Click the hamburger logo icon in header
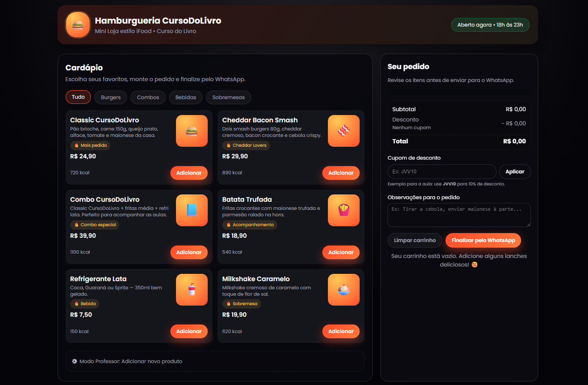588x385 pixels. pos(78,25)
